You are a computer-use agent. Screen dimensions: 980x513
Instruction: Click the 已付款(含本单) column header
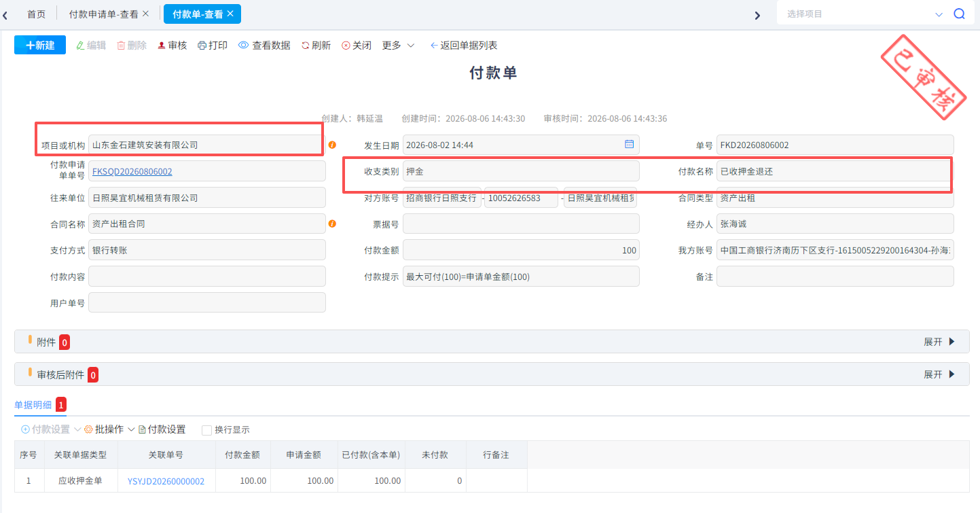pyautogui.click(x=371, y=455)
